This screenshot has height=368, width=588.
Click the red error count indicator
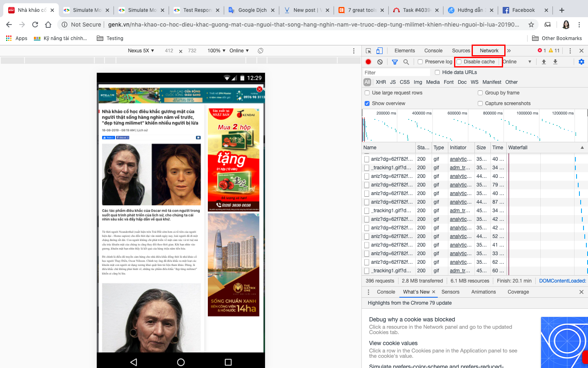(542, 51)
